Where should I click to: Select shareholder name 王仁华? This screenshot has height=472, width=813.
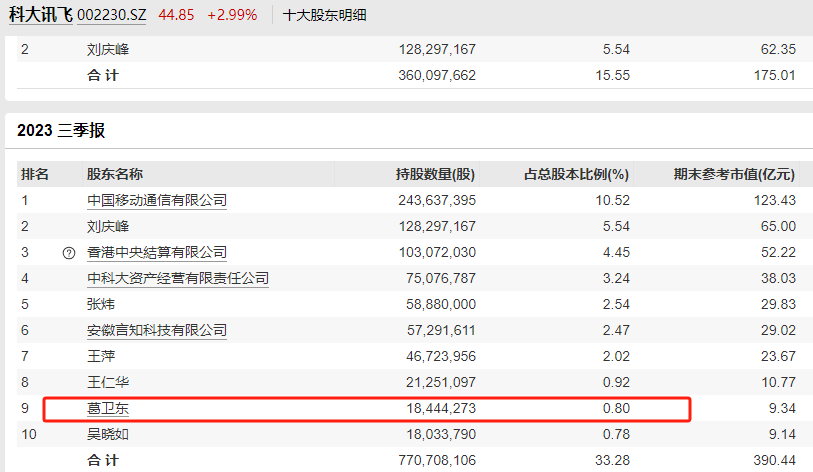click(108, 382)
